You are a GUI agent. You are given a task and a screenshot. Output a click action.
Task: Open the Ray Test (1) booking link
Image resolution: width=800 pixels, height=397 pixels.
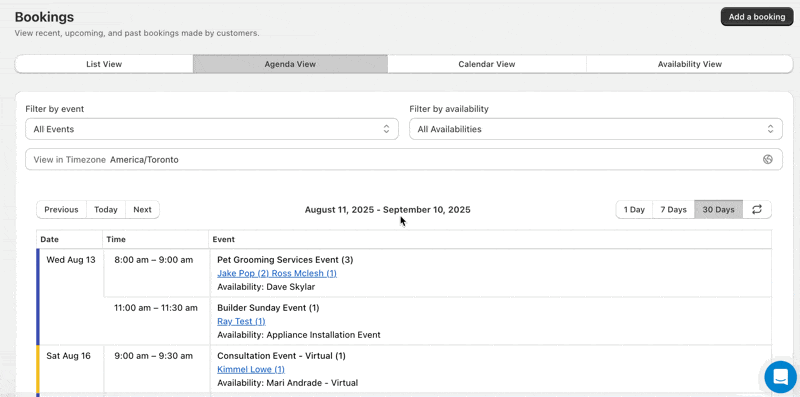241,321
